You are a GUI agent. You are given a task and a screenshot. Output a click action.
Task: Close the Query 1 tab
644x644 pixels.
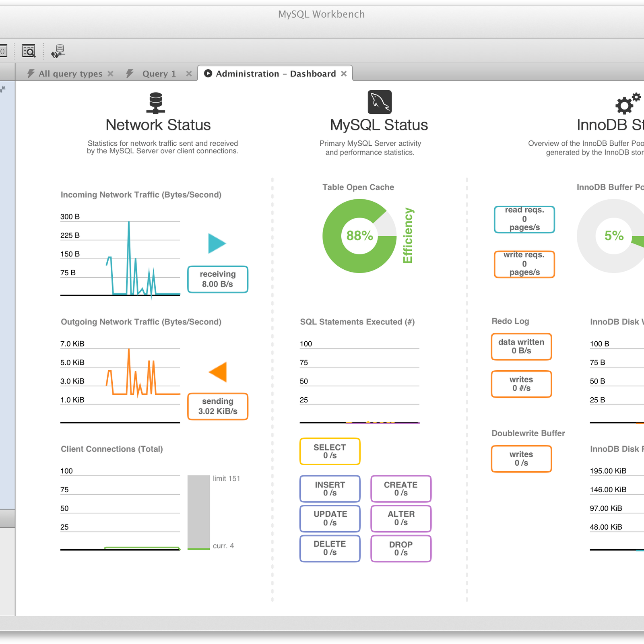coord(189,74)
